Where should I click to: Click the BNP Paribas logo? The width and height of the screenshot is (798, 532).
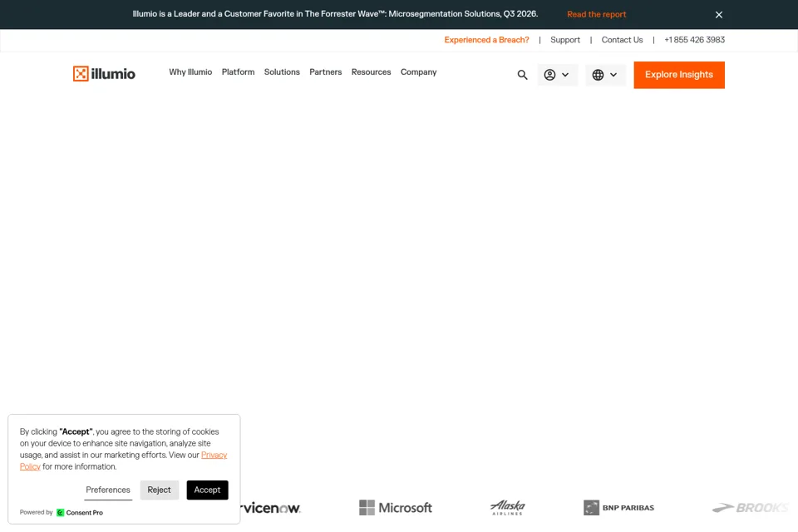(618, 508)
